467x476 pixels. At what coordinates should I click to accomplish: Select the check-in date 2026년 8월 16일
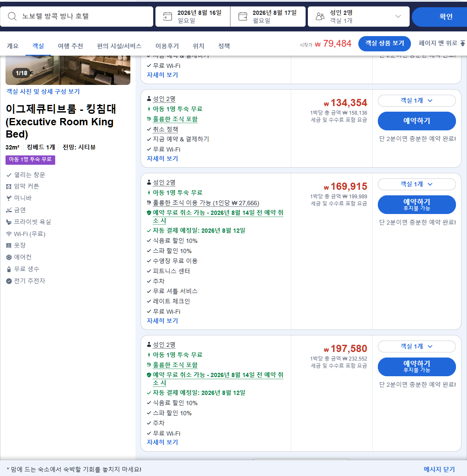[193, 17]
